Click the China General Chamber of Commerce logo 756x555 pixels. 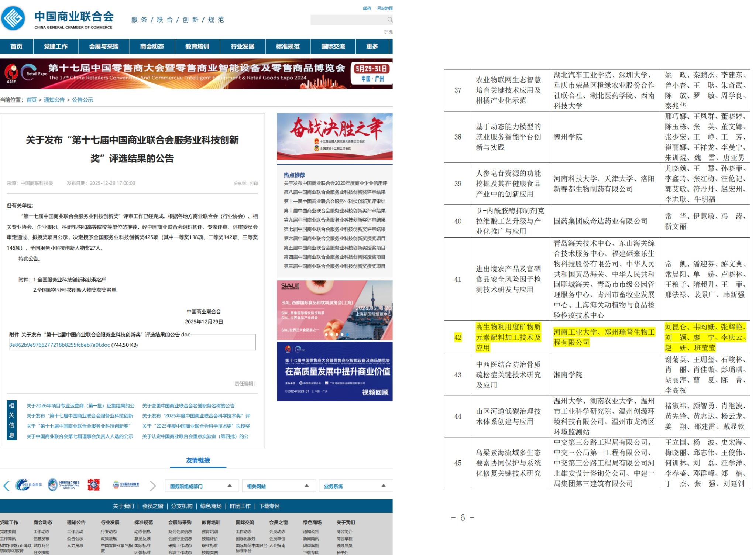(x=13, y=18)
